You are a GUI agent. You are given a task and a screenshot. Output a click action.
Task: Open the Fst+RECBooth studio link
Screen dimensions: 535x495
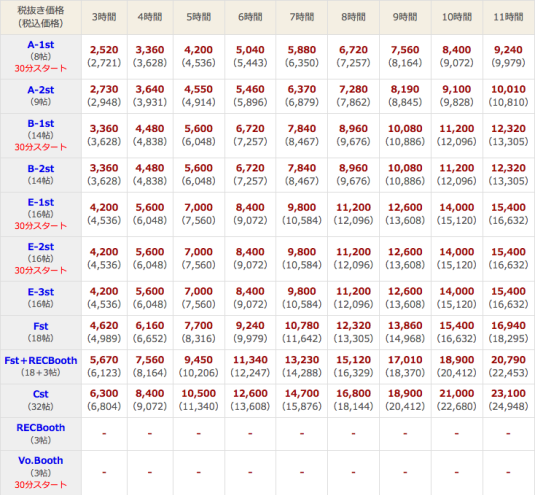point(41,361)
